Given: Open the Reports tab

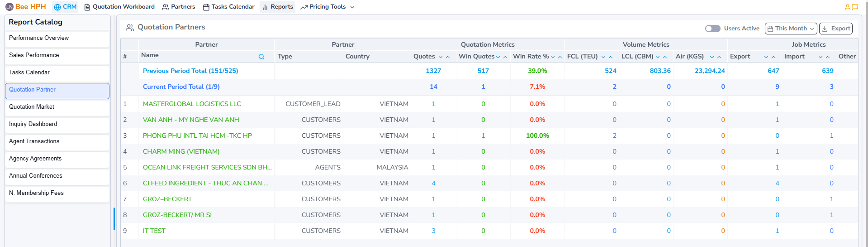Looking at the screenshot, I should click(277, 7).
